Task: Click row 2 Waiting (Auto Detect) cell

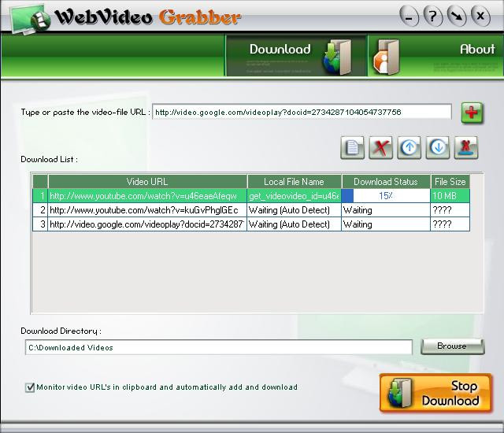Action: click(294, 210)
